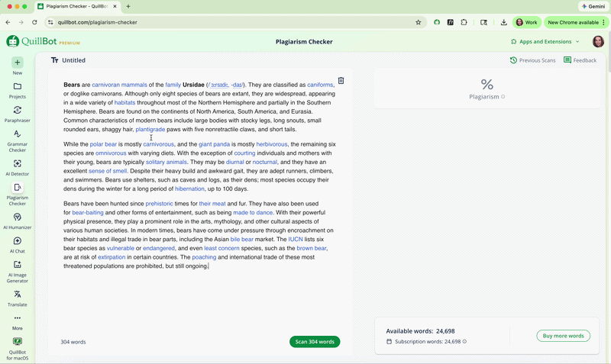Click the More sidebar ellipsis
The image size is (611, 364).
click(x=17, y=318)
